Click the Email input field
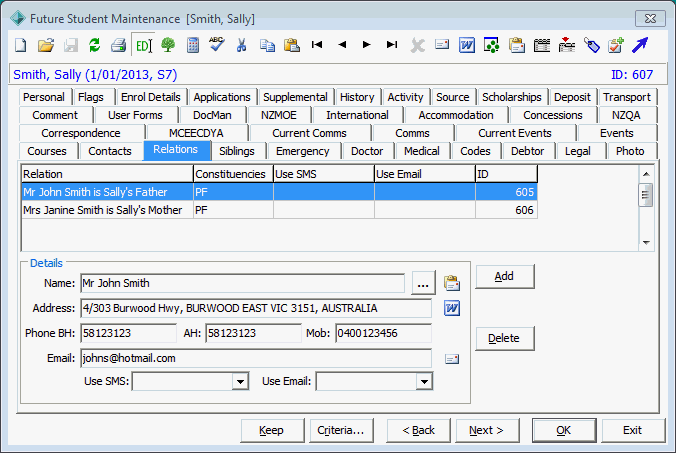The width and height of the screenshot is (676, 453). (256, 359)
